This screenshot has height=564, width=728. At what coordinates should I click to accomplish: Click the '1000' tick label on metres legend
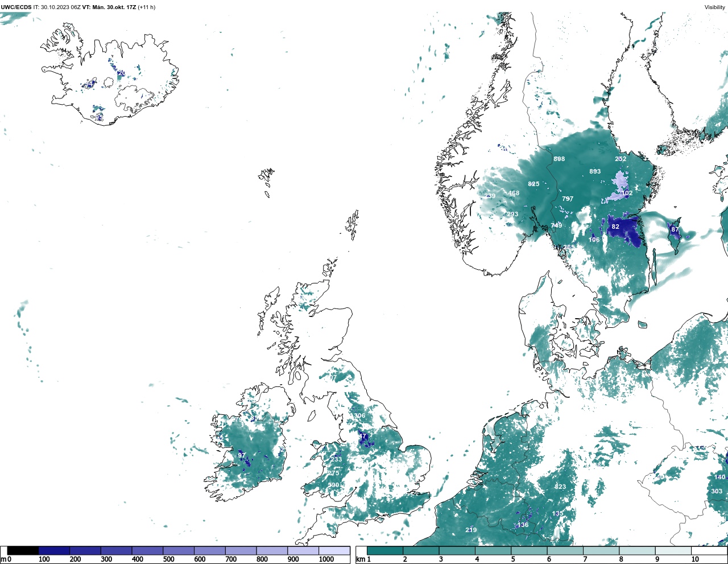click(x=326, y=559)
